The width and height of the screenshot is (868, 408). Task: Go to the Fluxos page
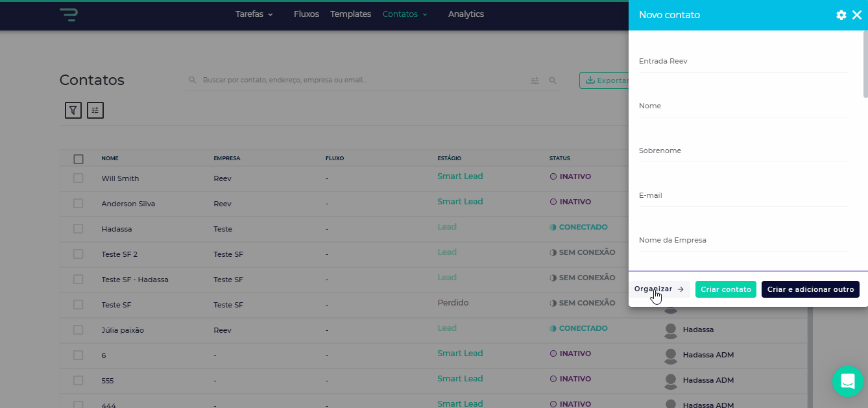click(x=306, y=14)
